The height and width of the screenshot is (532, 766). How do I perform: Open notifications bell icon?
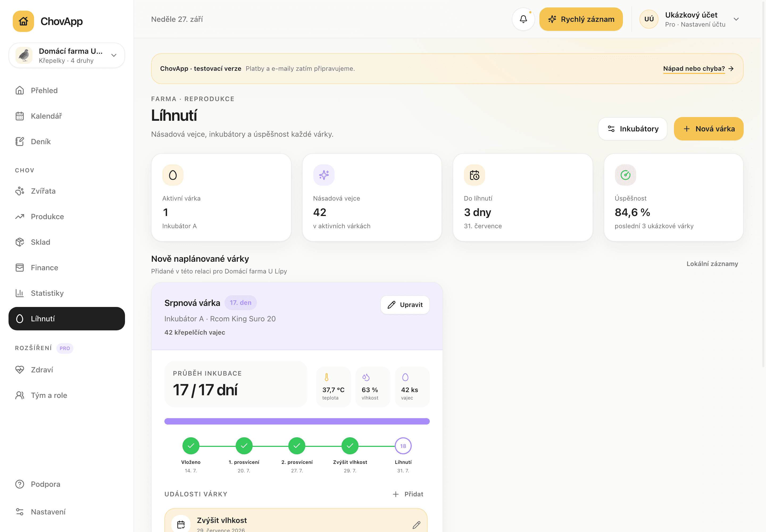(523, 19)
